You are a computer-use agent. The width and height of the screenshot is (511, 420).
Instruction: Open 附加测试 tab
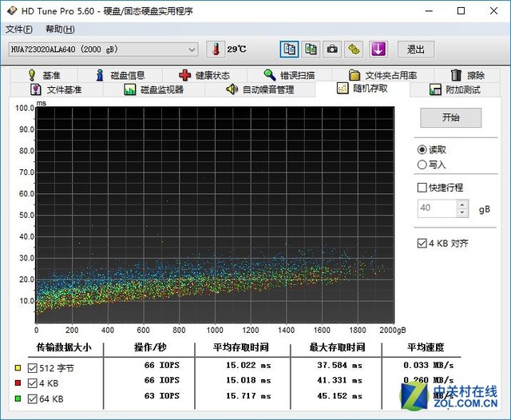[x=455, y=89]
